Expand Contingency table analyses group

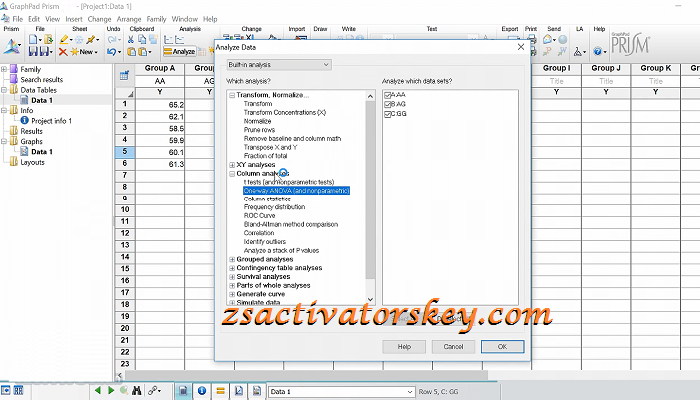[232, 268]
